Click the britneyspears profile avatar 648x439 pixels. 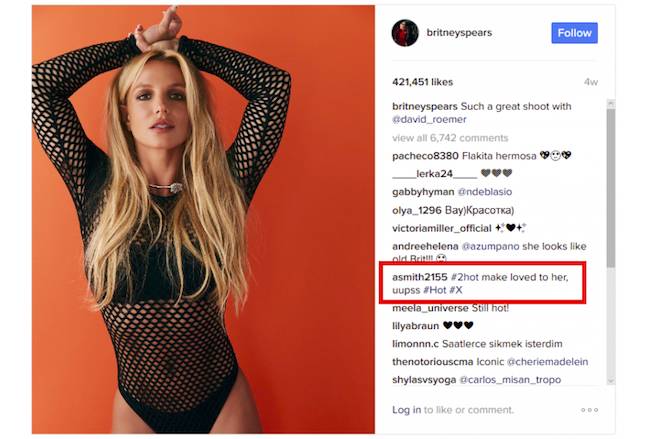coord(405,33)
